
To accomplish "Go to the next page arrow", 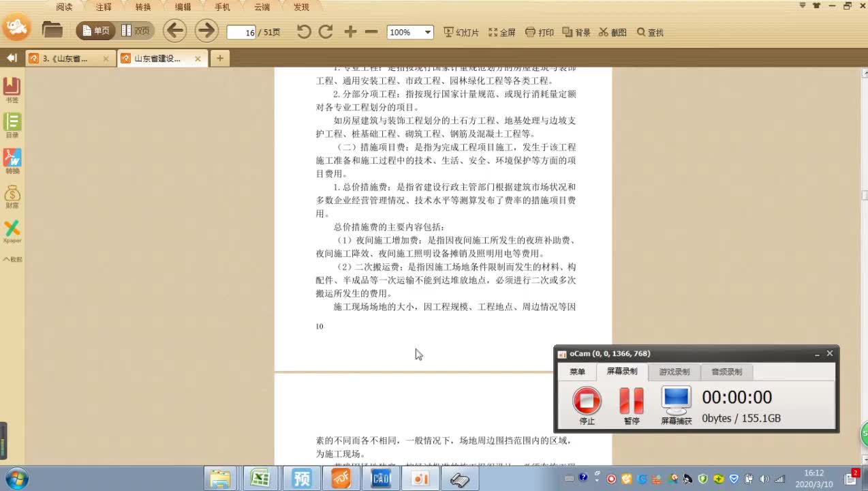I will coord(206,31).
